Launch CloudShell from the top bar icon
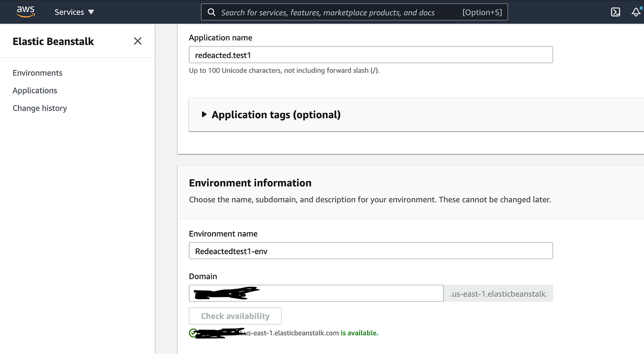Screen dimensions: 644x354 615,12
